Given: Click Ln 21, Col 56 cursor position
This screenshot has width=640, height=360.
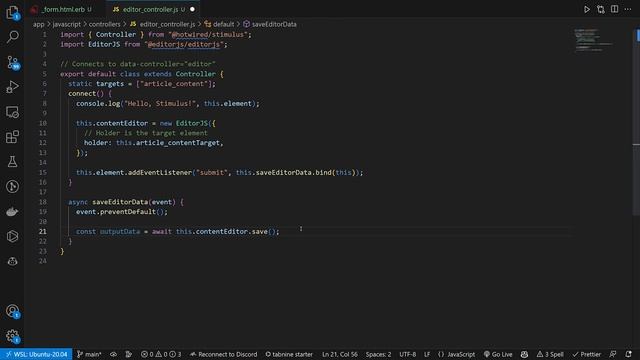Looking at the screenshot, I should [x=340, y=354].
